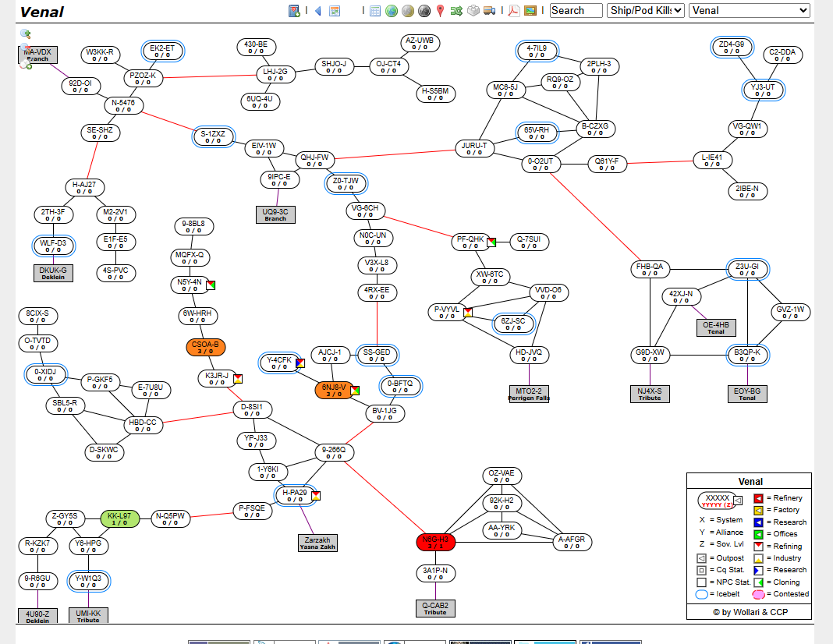Click station icon beside N5Y-4N
This screenshot has width=833, height=644.
click(211, 285)
